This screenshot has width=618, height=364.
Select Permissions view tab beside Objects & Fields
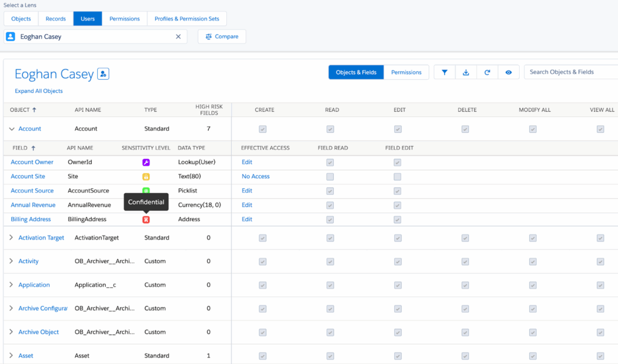[x=406, y=72]
